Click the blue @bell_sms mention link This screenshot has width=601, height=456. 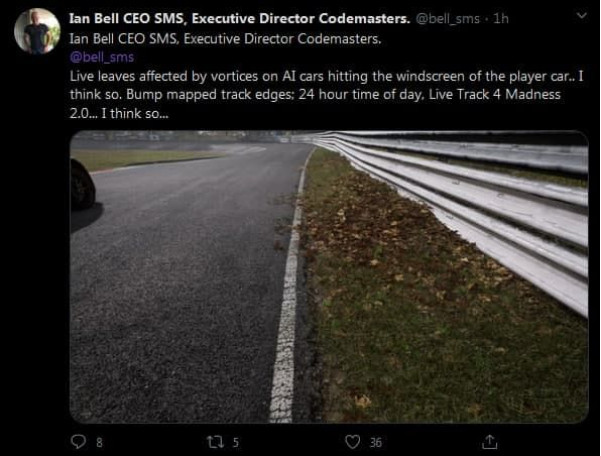pyautogui.click(x=101, y=57)
